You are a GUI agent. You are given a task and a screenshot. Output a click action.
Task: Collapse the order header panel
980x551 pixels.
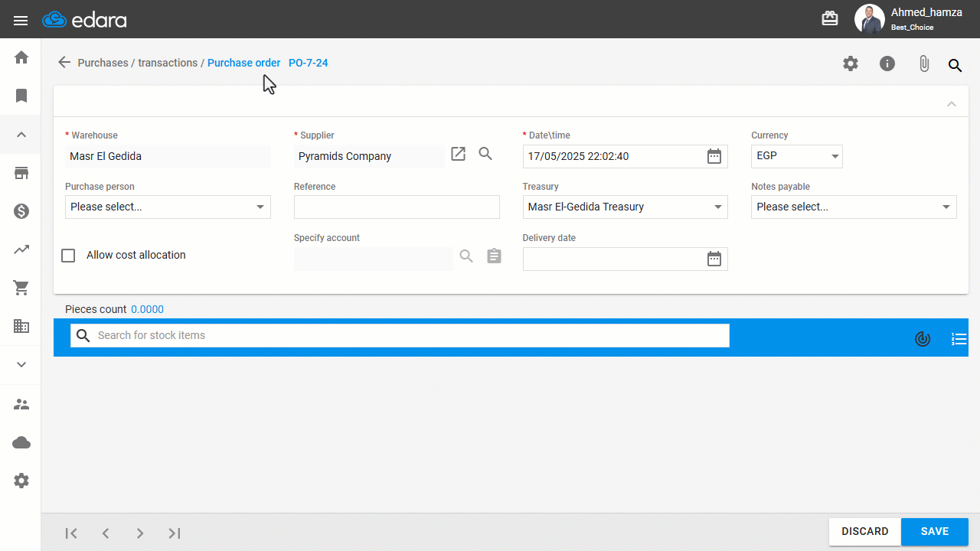[952, 103]
